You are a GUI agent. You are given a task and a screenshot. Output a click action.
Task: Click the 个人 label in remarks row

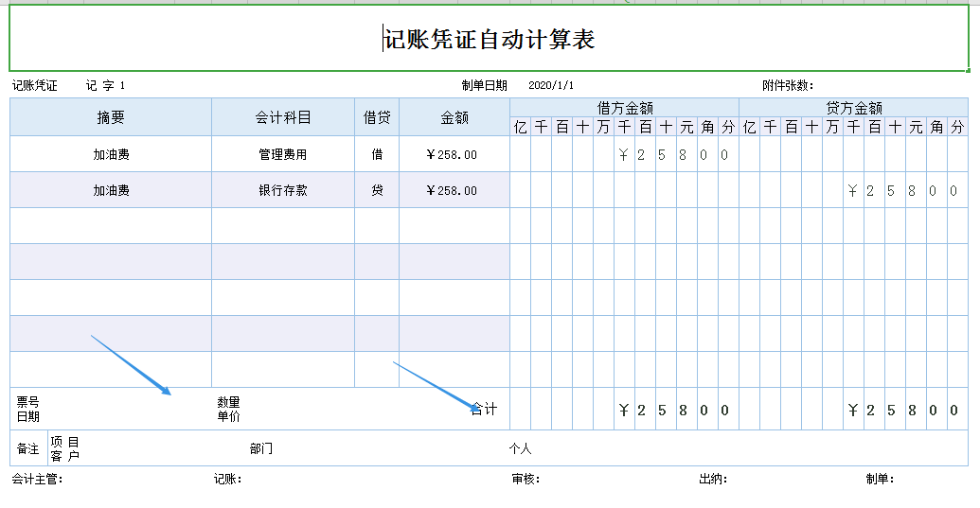coord(520,448)
